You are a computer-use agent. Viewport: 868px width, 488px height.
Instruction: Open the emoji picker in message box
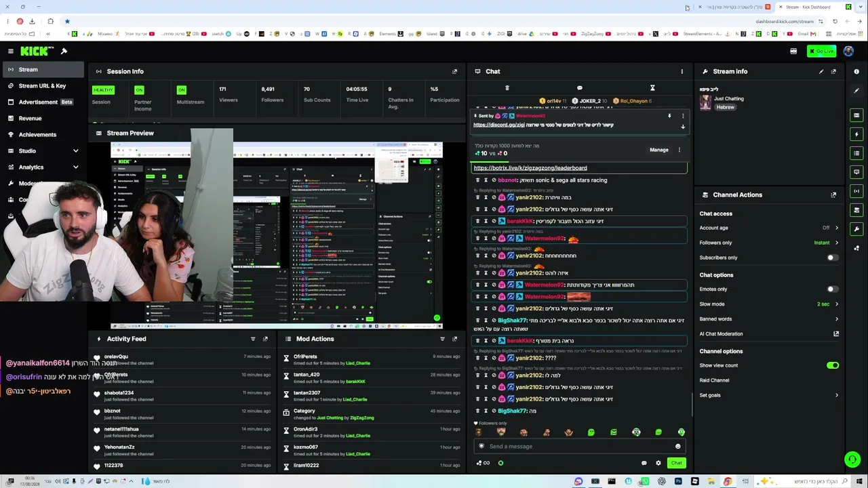click(677, 446)
